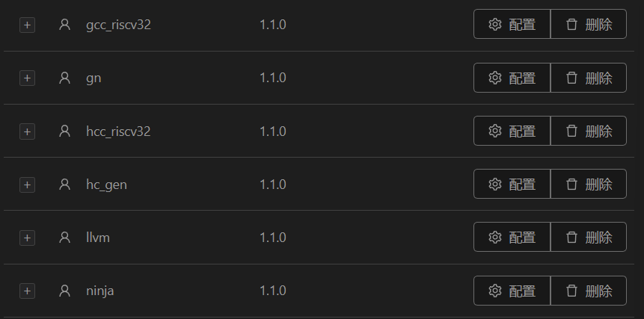The height and width of the screenshot is (319, 644).
Task: Click the user icon beside ninja
Action: pos(64,291)
